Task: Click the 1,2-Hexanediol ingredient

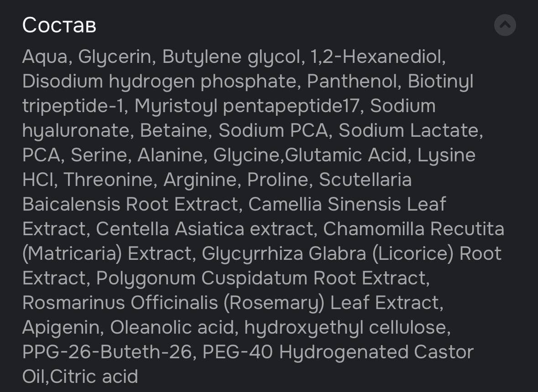Action: pyautogui.click(x=377, y=57)
